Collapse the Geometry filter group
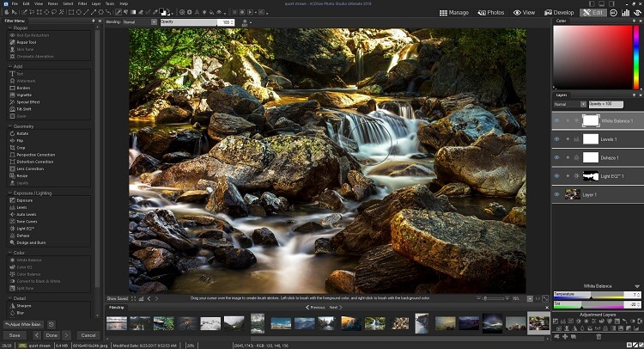This screenshot has height=349, width=644. click(x=9, y=126)
